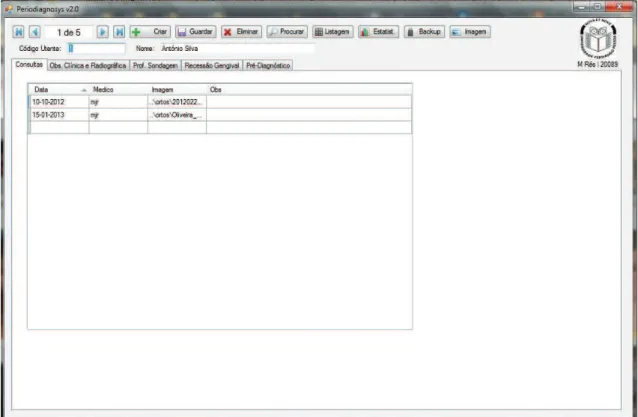Focus the Código Utente field
Screen dimensions: 638x417
[x=96, y=48]
